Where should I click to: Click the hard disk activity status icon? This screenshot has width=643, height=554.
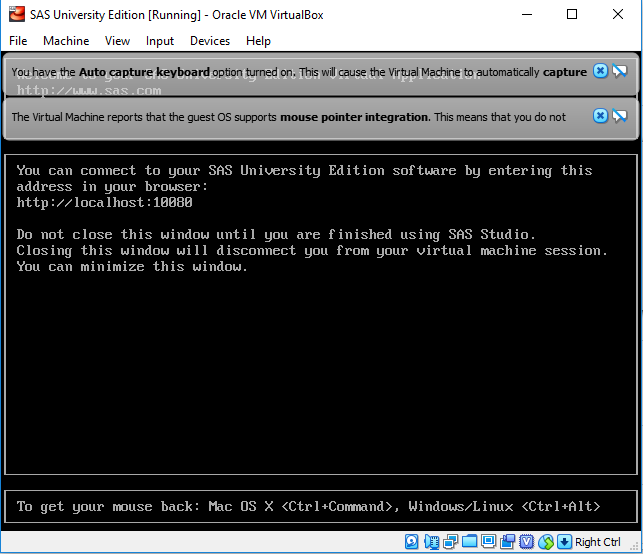[412, 542]
